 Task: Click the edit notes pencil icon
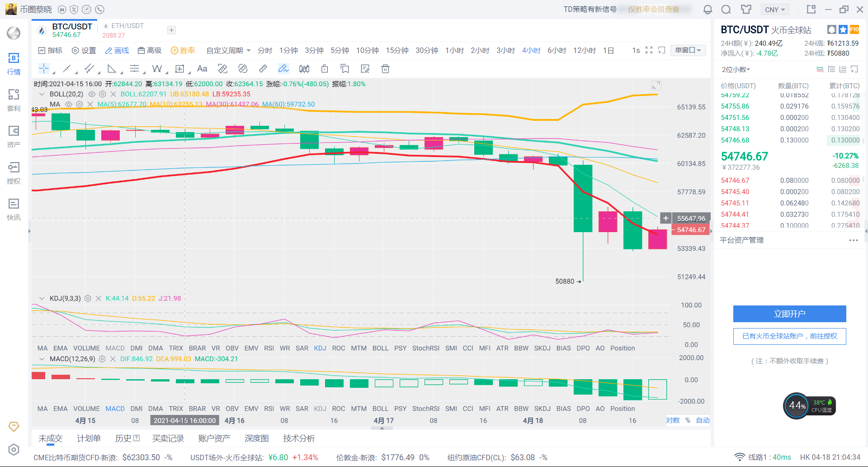pos(365,69)
